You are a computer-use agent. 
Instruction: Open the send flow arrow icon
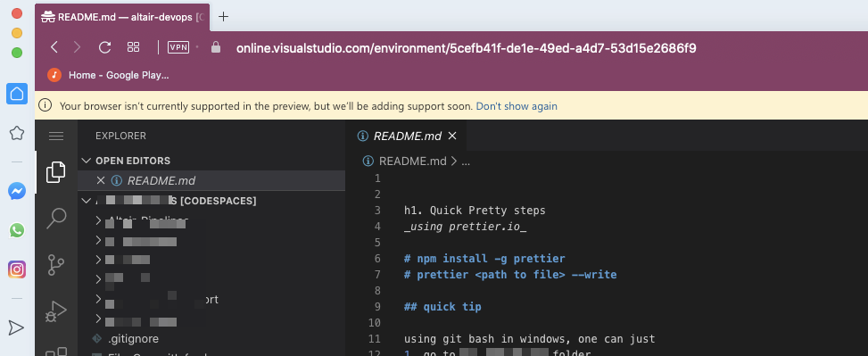17,327
